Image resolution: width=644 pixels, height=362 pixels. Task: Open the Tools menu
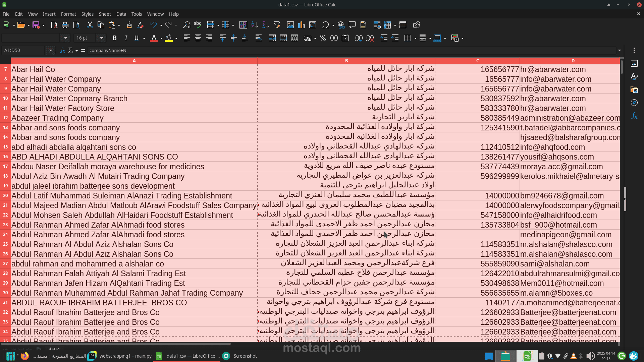[137, 14]
